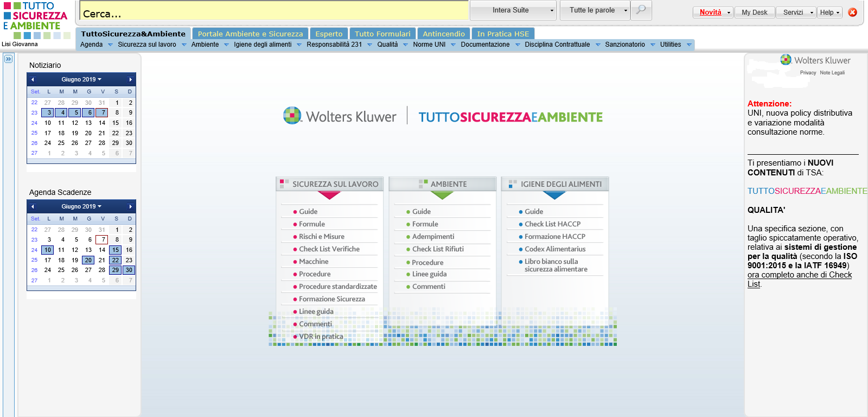Viewport: 868px width, 417px height.
Task: Open Rischi e Misure under Sicurezza sul lavoro
Action: [322, 237]
